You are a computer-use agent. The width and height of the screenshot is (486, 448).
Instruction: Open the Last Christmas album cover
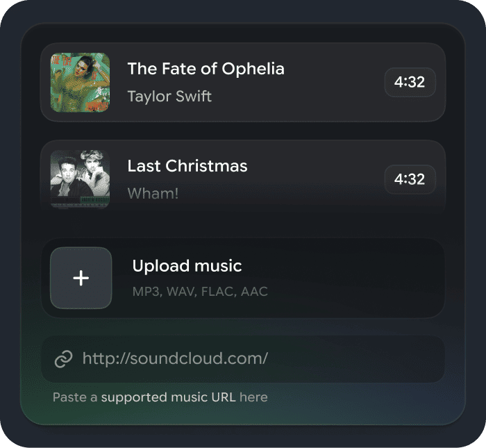tap(80, 179)
